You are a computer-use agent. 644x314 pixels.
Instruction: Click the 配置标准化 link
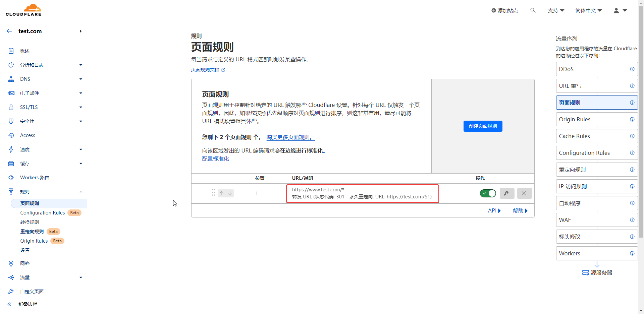[x=215, y=159]
